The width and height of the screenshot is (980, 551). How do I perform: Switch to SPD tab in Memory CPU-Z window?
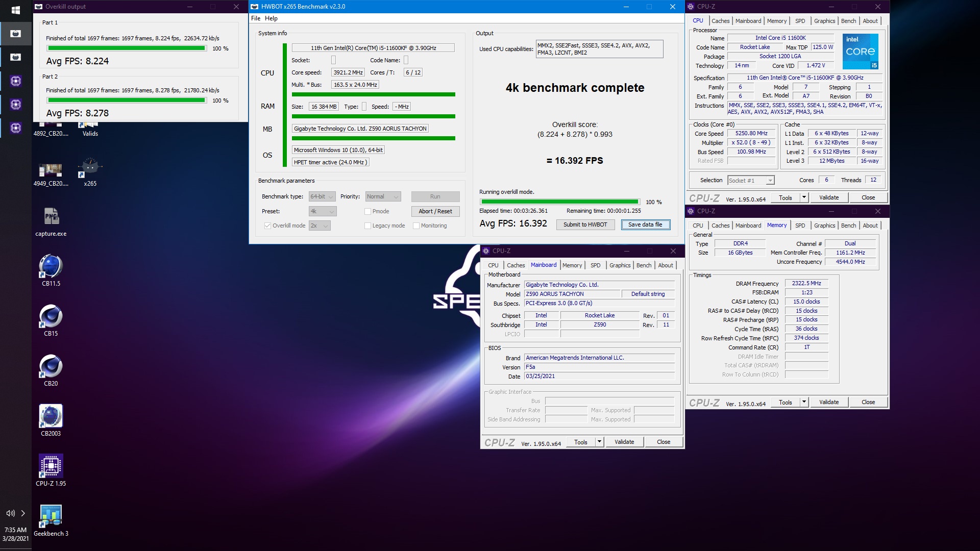(x=800, y=226)
